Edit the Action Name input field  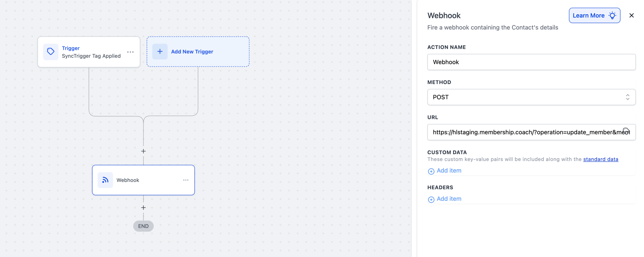(x=531, y=62)
